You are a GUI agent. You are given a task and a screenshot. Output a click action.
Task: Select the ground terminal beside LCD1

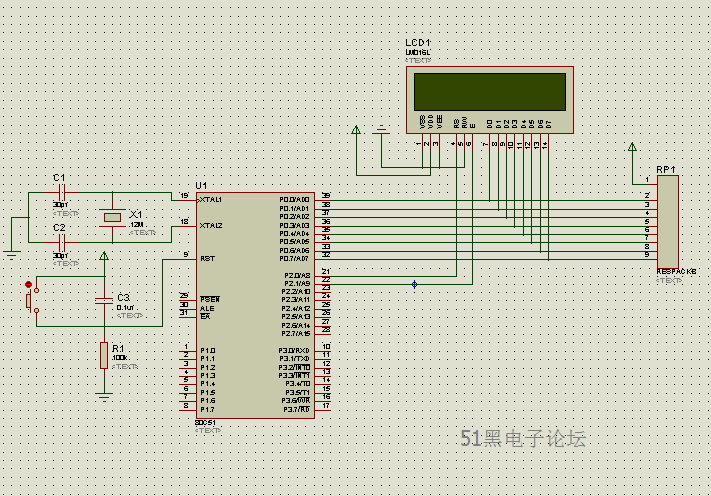click(x=381, y=131)
